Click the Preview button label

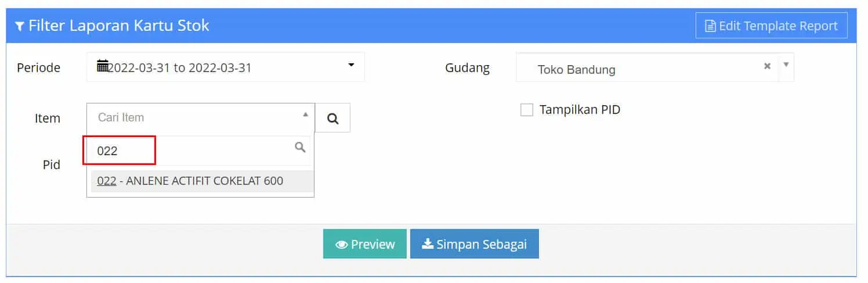372,244
